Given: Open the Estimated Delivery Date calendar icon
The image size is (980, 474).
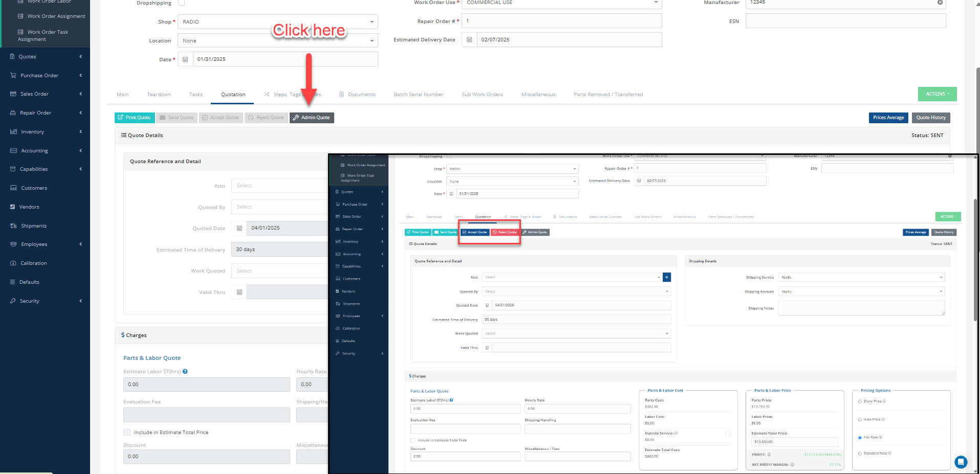Looking at the screenshot, I should pos(469,40).
